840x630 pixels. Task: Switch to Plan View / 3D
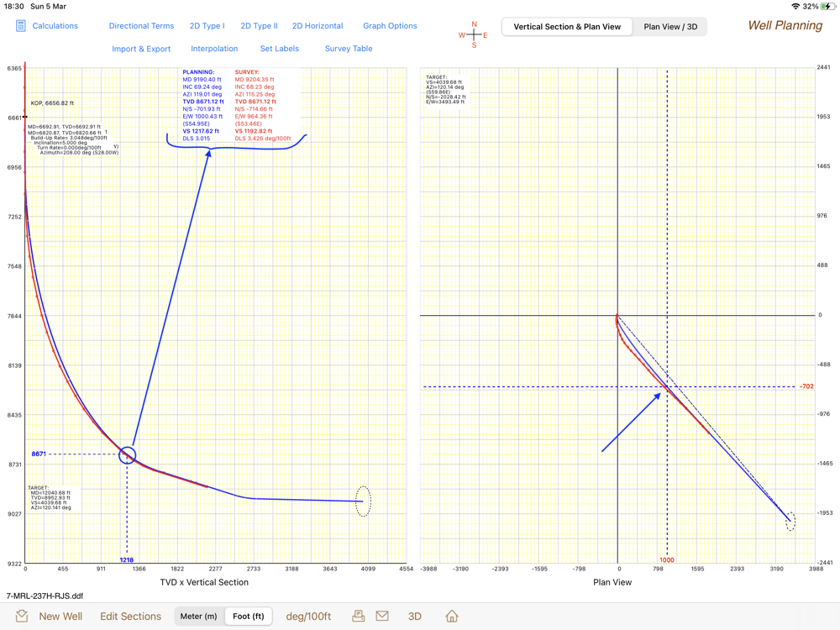point(670,27)
